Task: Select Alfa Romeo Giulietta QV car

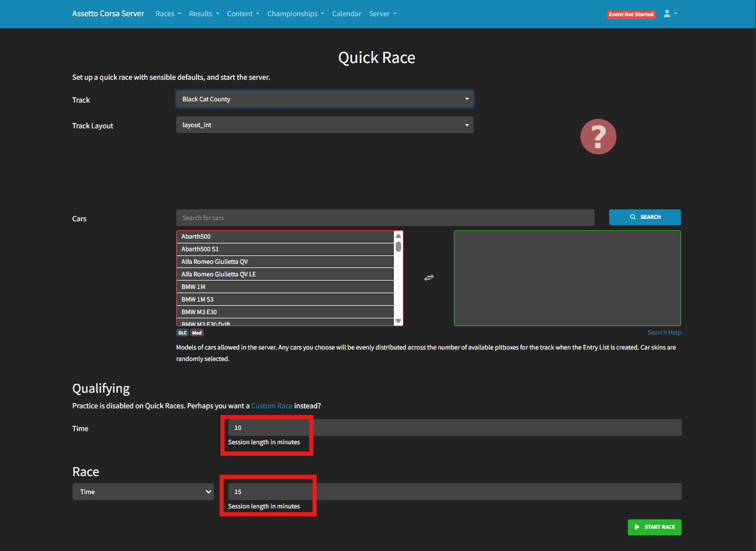Action: pyautogui.click(x=285, y=261)
